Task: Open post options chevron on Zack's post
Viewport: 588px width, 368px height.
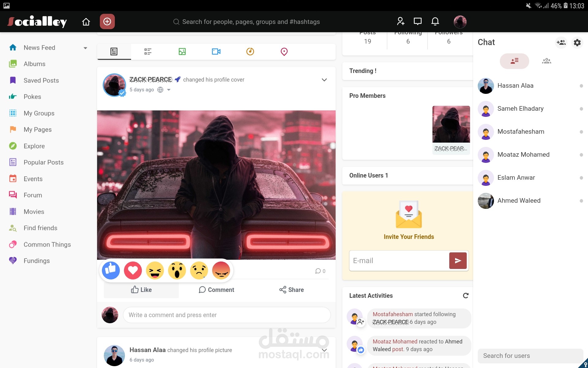Action: pyautogui.click(x=324, y=80)
